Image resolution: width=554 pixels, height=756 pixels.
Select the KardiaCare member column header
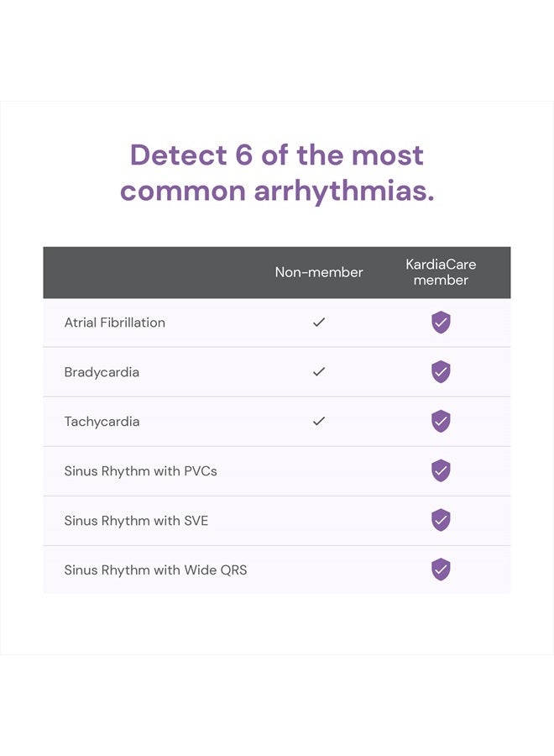(x=441, y=272)
